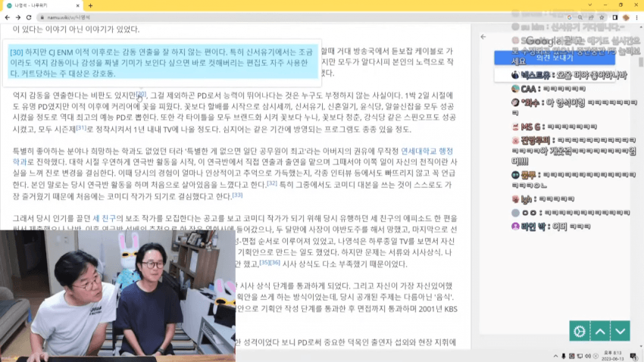Follow the 연세대학교 행정 link

(427, 151)
